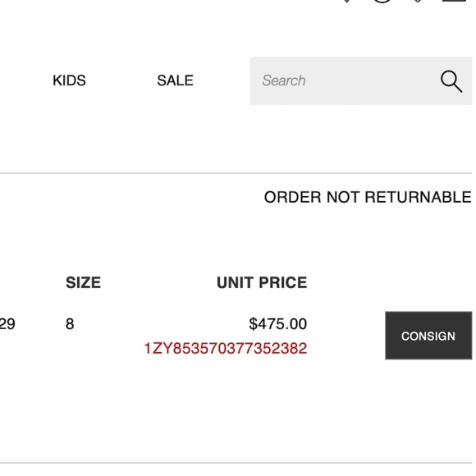The height and width of the screenshot is (476, 476).
Task: Open the SALE menu
Action: click(175, 80)
